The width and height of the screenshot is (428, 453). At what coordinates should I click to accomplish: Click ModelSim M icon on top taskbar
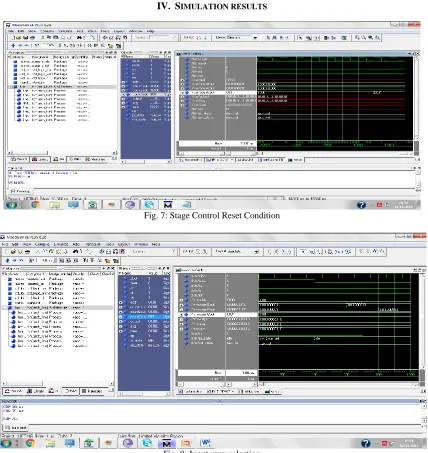tap(168, 205)
